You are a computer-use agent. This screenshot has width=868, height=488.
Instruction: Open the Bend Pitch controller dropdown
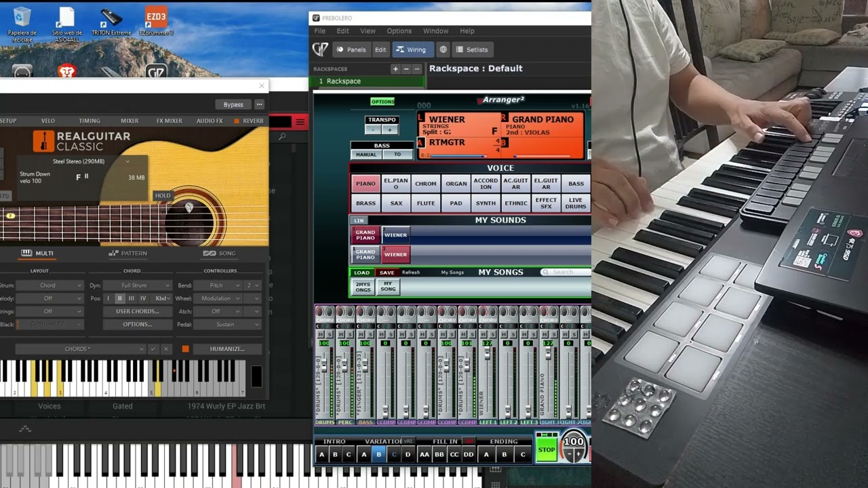tap(218, 285)
